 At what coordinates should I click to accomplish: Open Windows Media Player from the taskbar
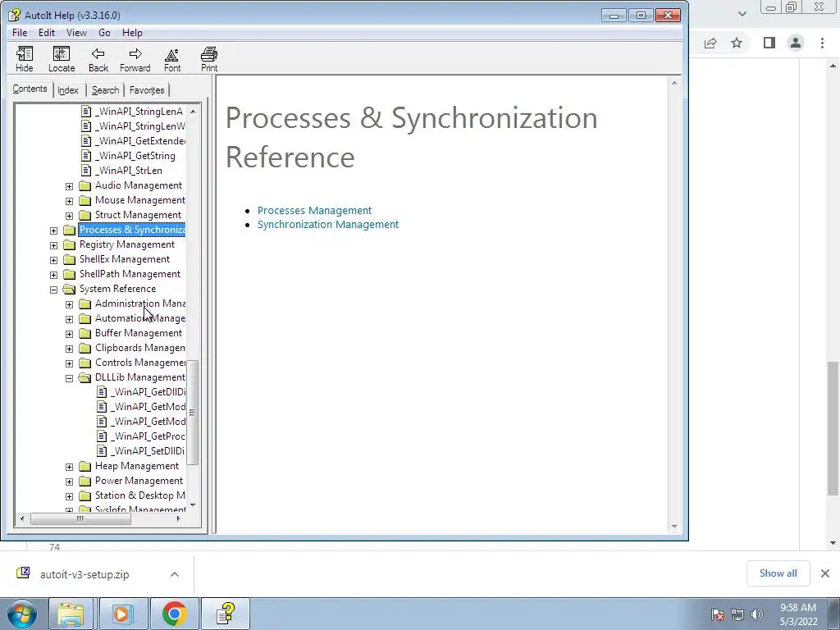click(x=121, y=614)
